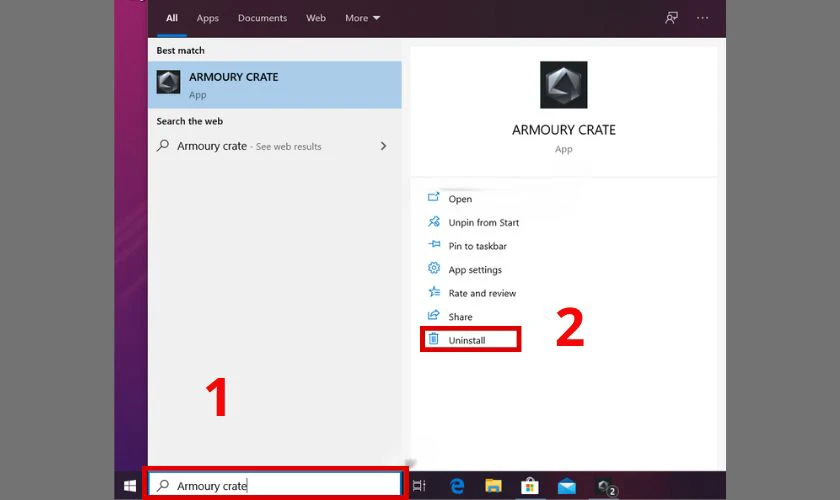This screenshot has height=500, width=840.
Task: Expand the More filter dropdown
Action: [362, 18]
